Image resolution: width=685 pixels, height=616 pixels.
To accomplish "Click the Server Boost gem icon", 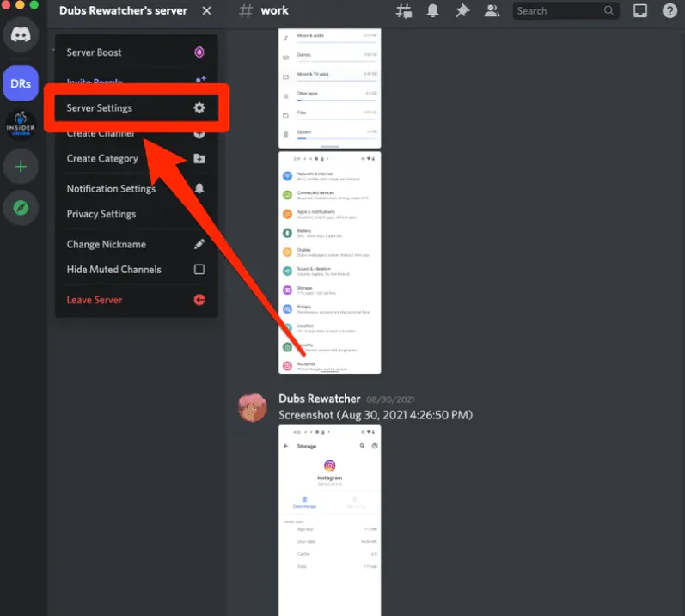I will click(199, 52).
